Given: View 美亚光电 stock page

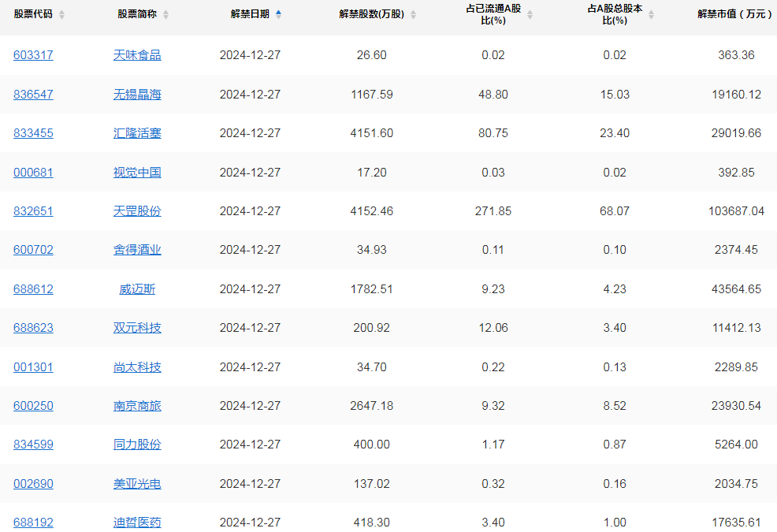Looking at the screenshot, I should [137, 483].
